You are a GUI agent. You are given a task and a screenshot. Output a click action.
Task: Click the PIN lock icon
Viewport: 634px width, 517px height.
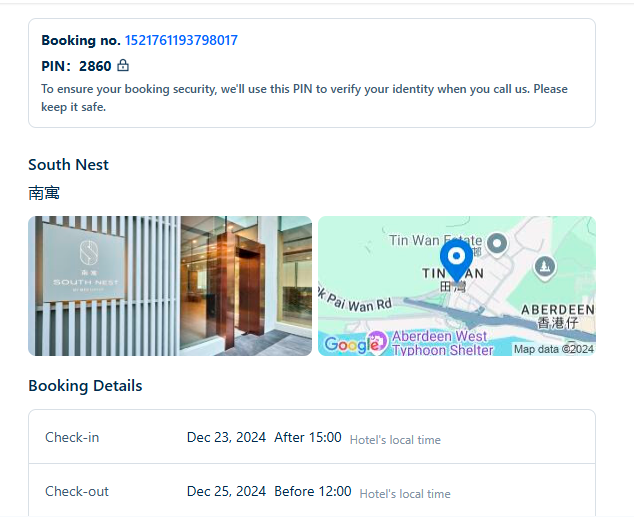pos(123,65)
